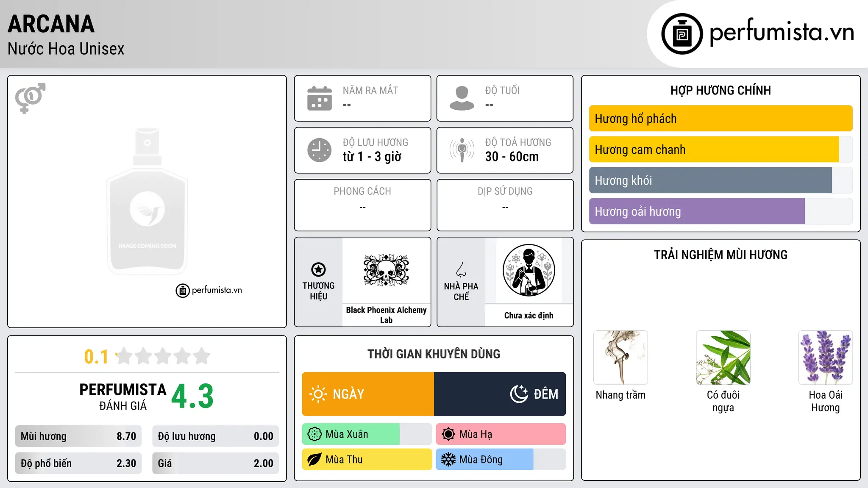Click the nose icon above Nhà pha chế
The height and width of the screenshot is (488, 868).
tap(461, 269)
